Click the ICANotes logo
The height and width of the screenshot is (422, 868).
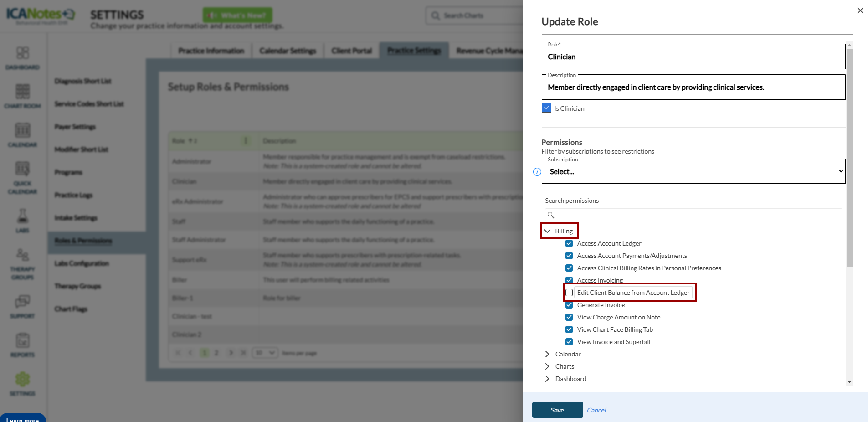tap(40, 15)
